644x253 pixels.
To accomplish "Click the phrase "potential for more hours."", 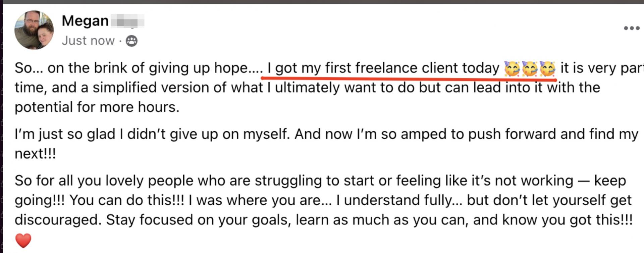I will 97,107.
